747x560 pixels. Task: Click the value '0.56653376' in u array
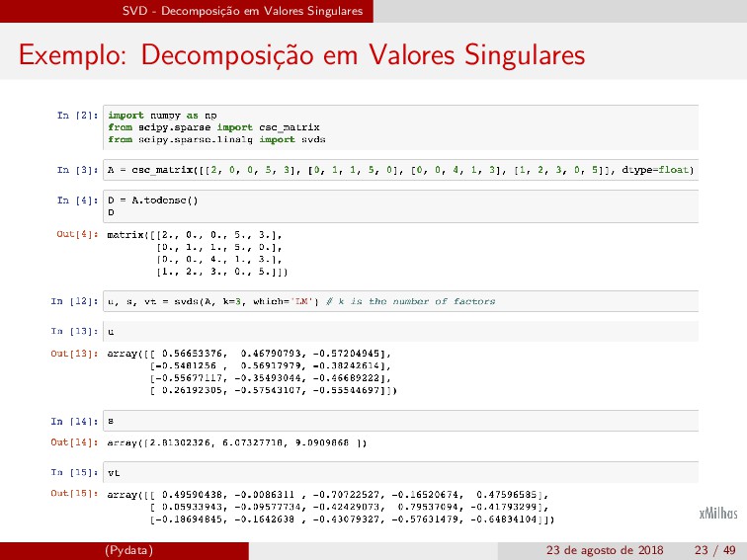click(x=192, y=354)
